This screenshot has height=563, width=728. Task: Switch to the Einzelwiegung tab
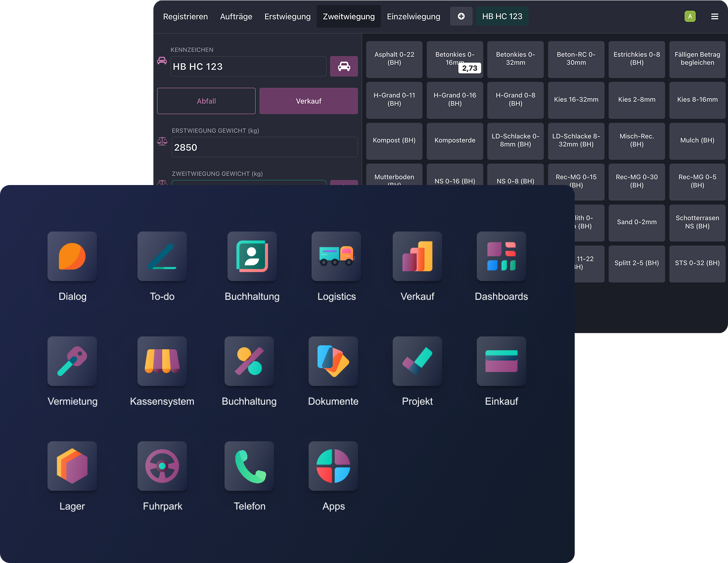(x=413, y=16)
